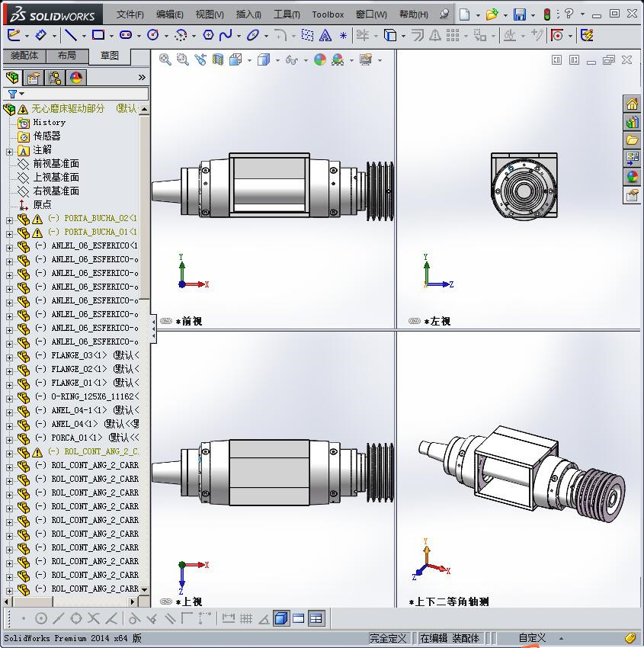Click the Save icon in toolbar
The height and width of the screenshot is (648, 644).
(x=519, y=14)
